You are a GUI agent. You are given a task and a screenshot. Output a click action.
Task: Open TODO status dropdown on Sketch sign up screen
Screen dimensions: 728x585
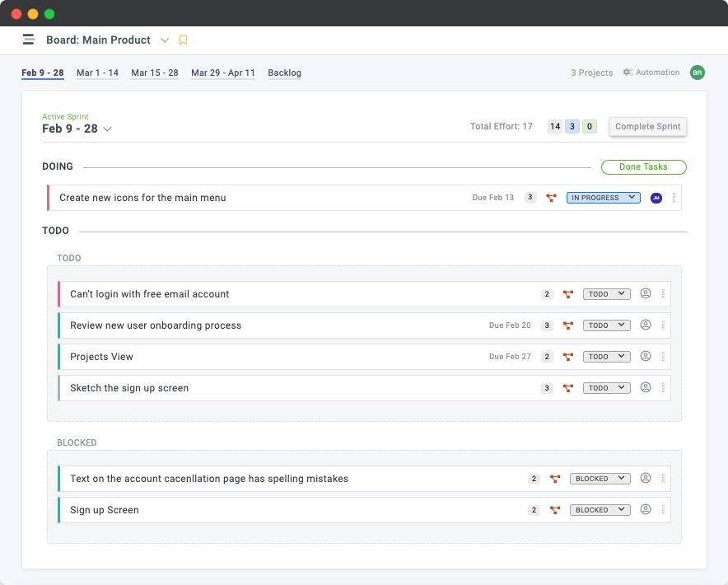tap(606, 388)
